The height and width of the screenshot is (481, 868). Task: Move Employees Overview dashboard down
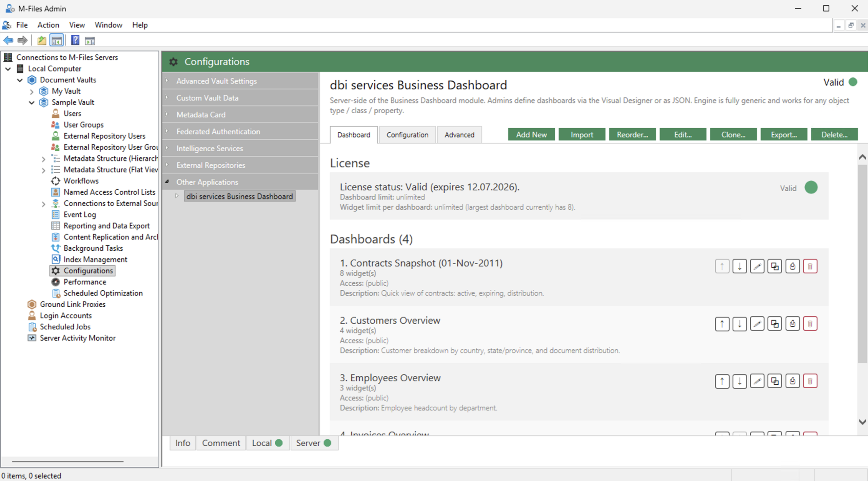click(x=739, y=381)
